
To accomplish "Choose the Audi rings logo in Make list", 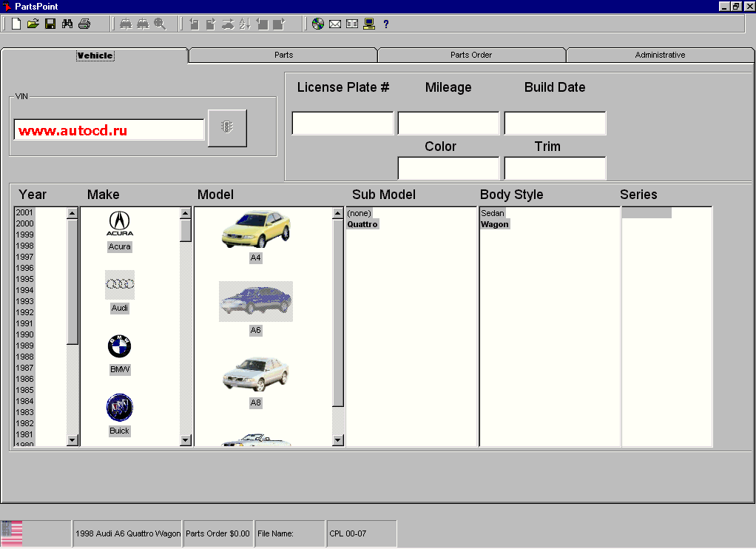I will [x=120, y=284].
